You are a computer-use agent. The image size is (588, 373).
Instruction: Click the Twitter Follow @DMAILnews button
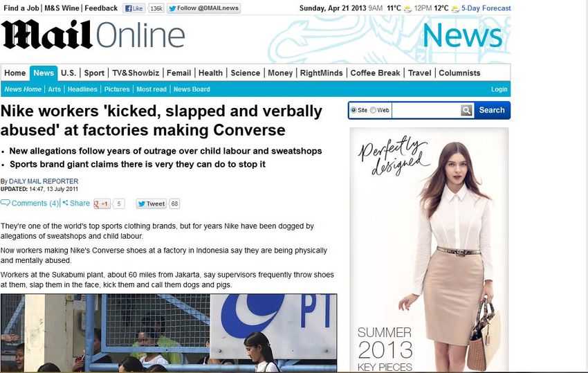[204, 8]
